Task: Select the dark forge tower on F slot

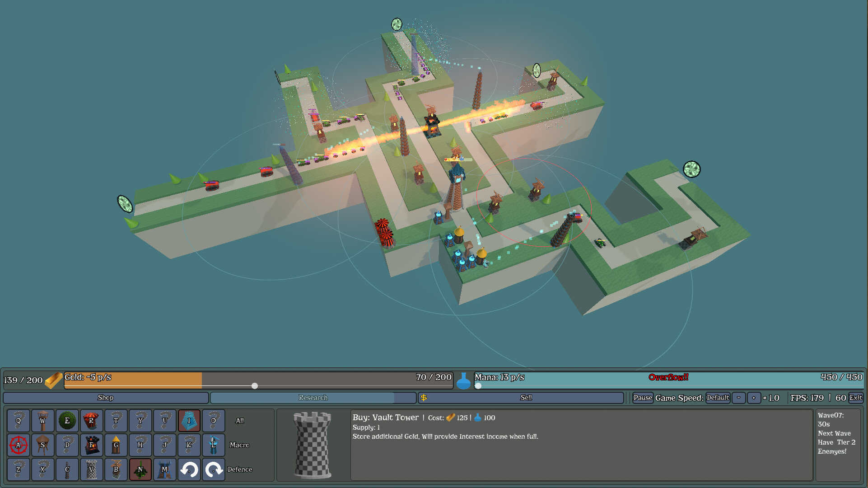Action: 91,445
